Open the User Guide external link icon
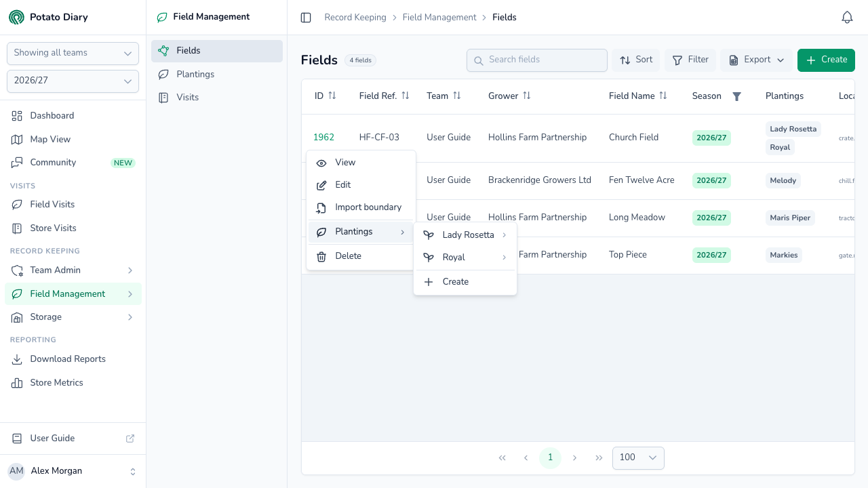868x488 pixels. point(130,439)
